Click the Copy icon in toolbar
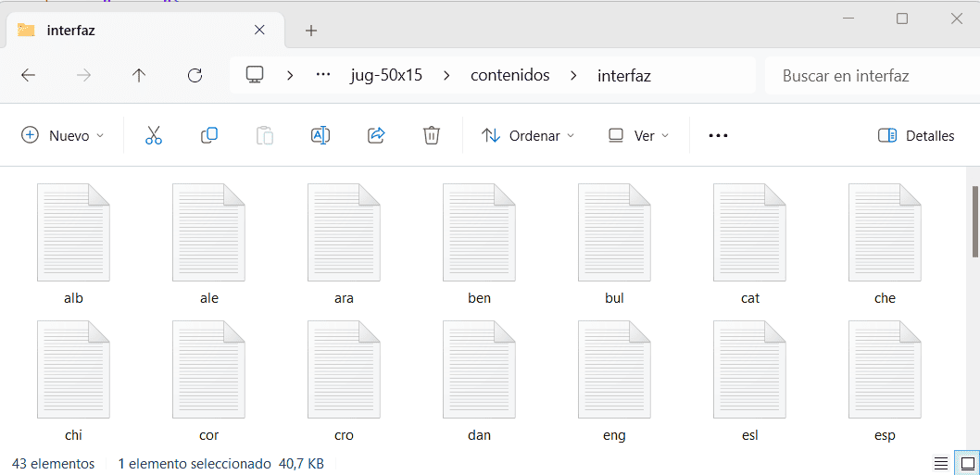This screenshot has height=475, width=980. tap(209, 135)
